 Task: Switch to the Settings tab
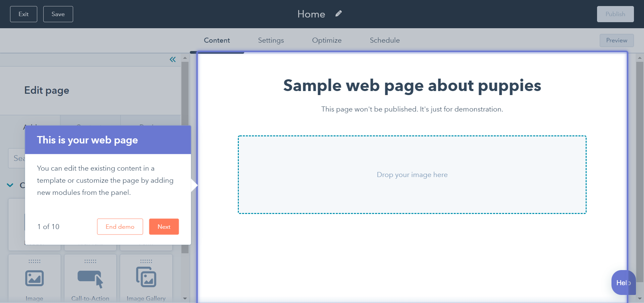(271, 40)
